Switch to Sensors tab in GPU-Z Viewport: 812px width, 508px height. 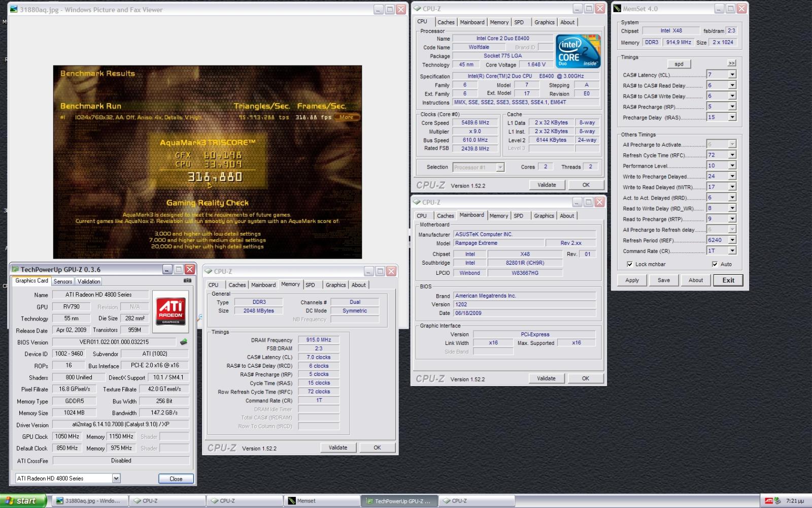(63, 281)
